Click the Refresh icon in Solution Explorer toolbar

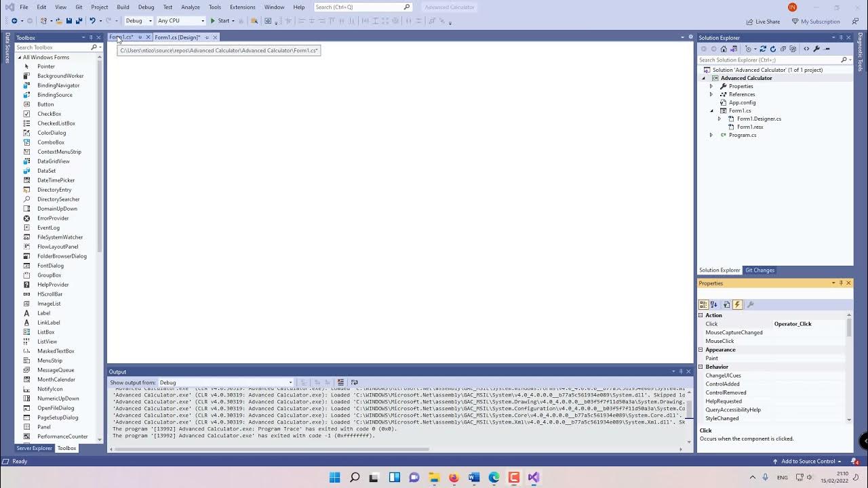pos(772,49)
